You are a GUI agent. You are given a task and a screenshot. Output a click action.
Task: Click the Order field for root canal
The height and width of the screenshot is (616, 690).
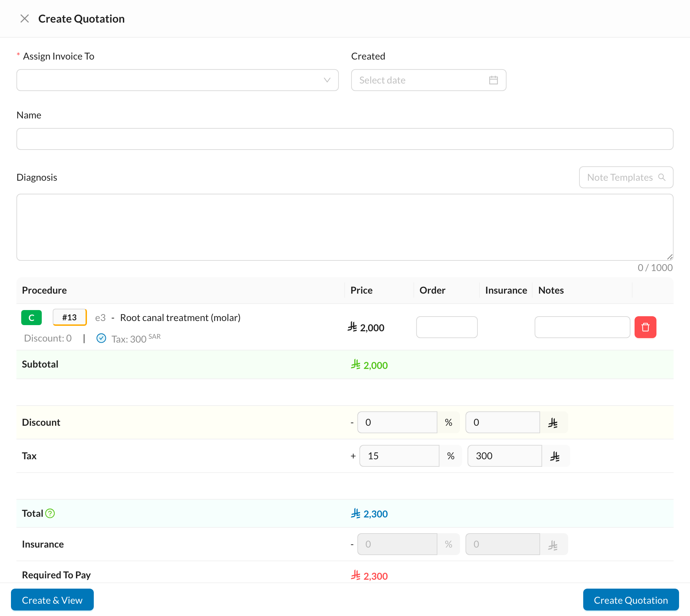tap(447, 327)
